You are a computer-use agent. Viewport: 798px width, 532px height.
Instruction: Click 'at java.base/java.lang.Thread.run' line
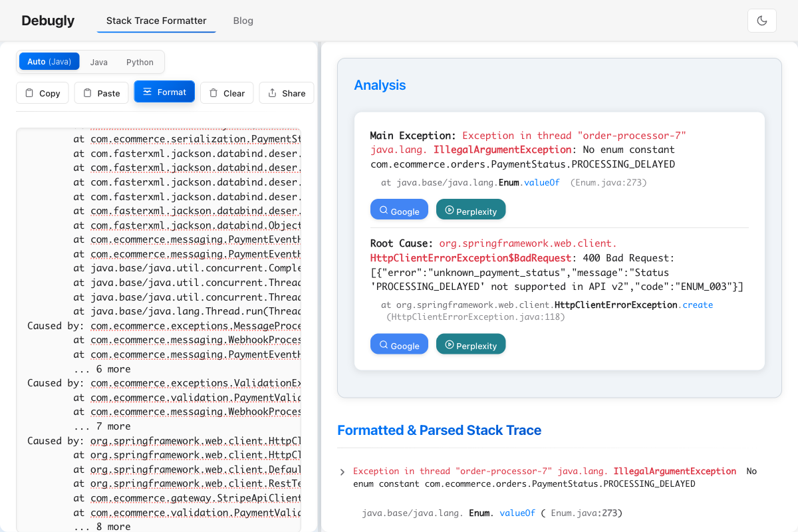click(x=188, y=311)
